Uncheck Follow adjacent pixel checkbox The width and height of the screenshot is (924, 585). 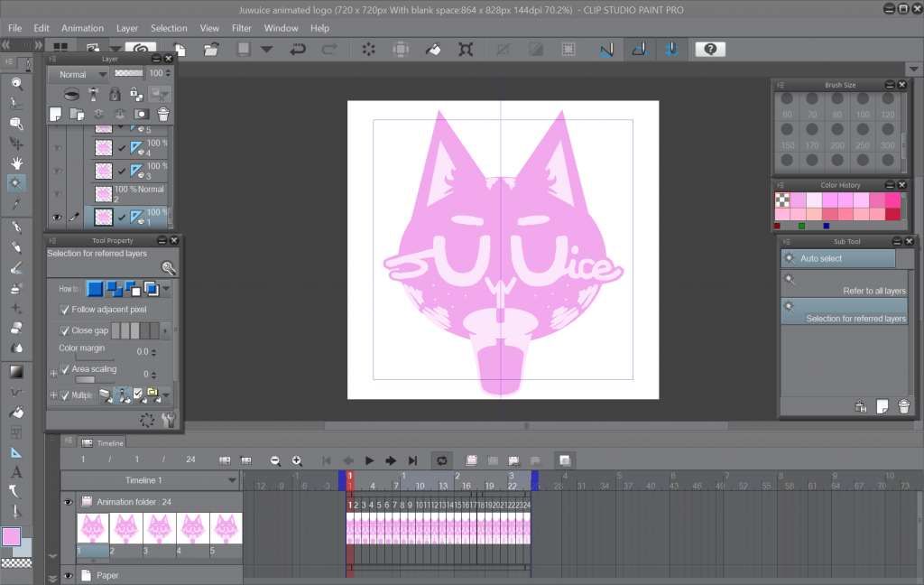(x=64, y=310)
